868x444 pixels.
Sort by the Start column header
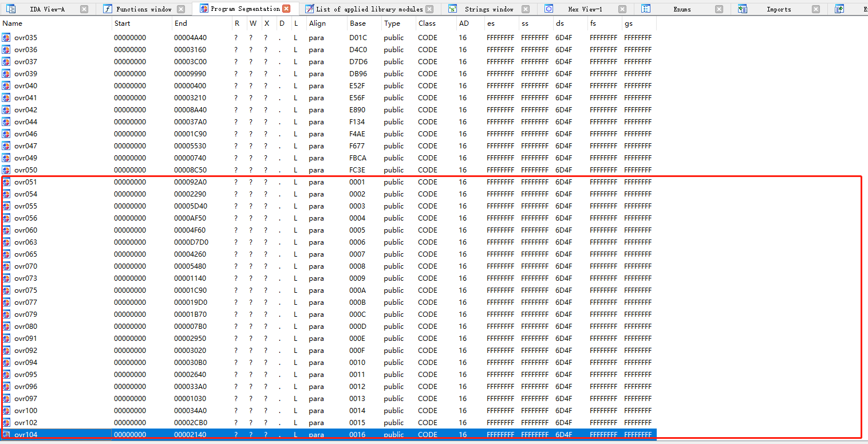click(141, 23)
